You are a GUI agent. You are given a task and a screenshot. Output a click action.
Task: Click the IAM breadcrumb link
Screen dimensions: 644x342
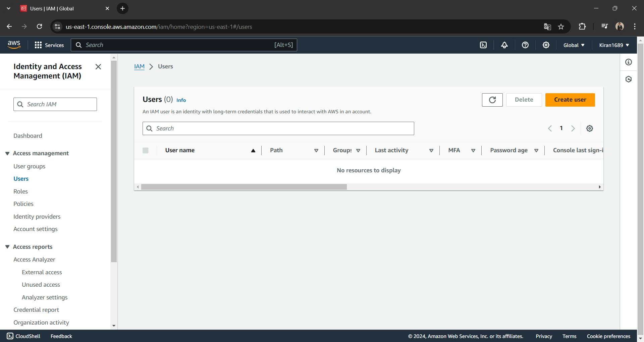coord(139,66)
